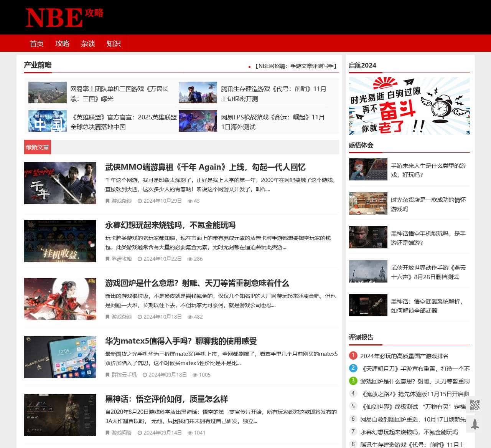
Task: Open rank 1: 2024年必玩的高质量国产游戏排名
Action: (404, 356)
